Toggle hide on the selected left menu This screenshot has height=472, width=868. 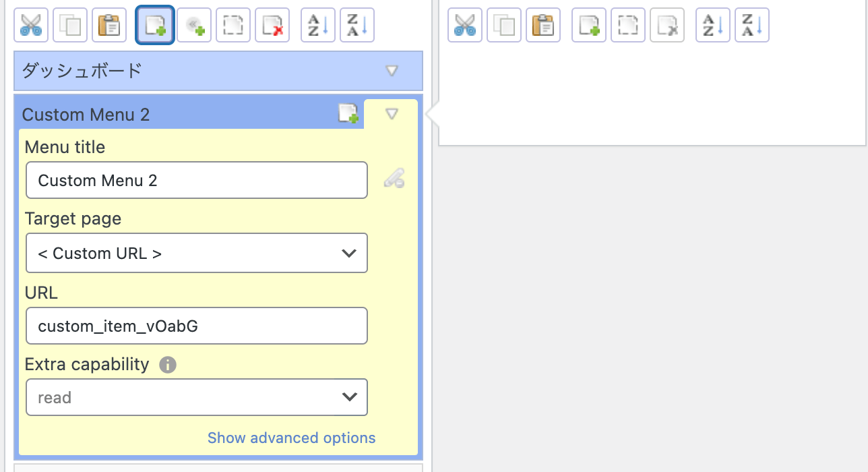[233, 26]
